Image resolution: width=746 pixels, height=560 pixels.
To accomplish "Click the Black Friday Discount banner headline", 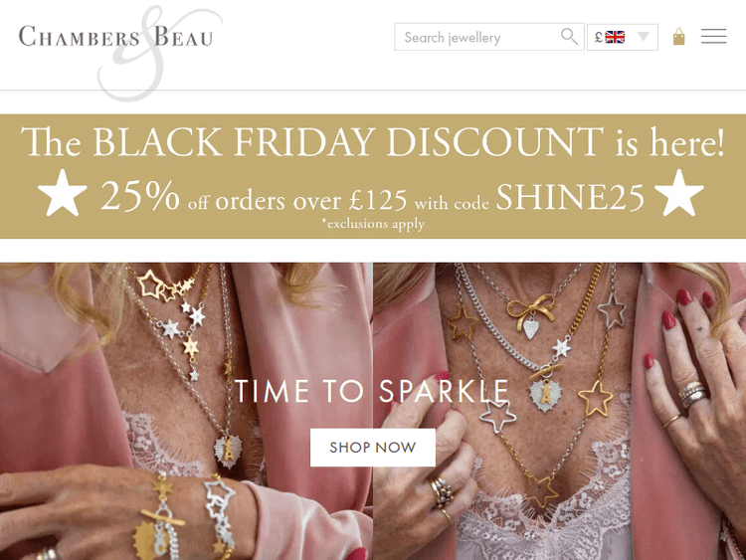I will (373, 142).
